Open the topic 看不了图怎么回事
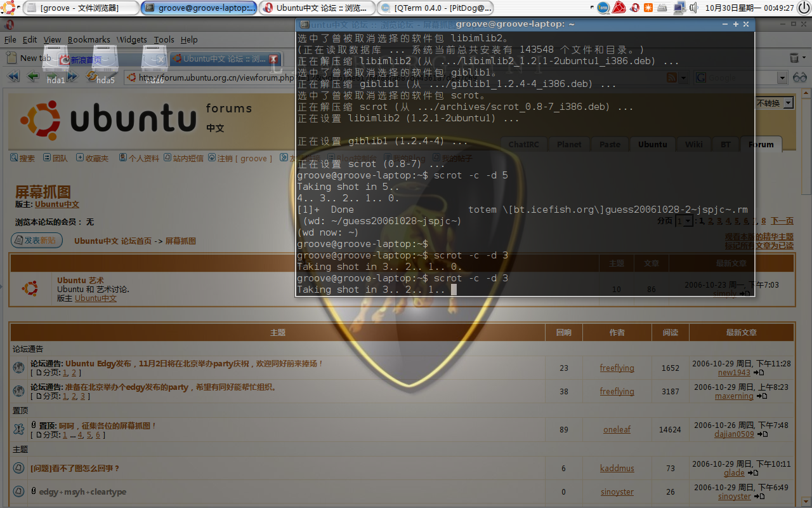The width and height of the screenshot is (812, 508). pos(75,468)
